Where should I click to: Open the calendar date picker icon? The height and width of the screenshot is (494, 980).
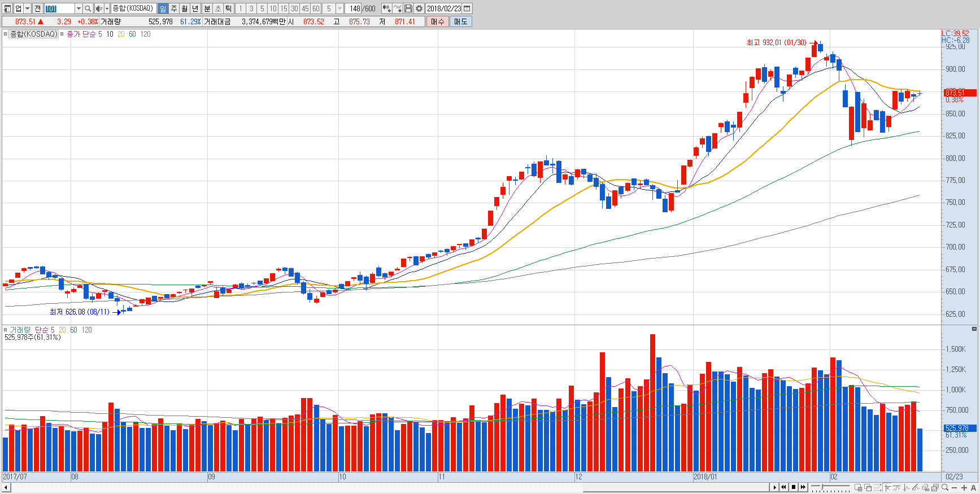467,8
